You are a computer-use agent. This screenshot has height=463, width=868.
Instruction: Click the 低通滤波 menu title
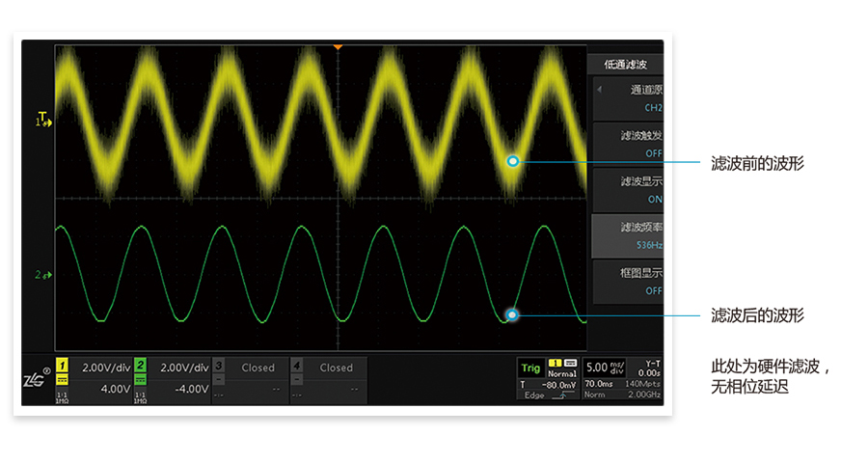(626, 65)
